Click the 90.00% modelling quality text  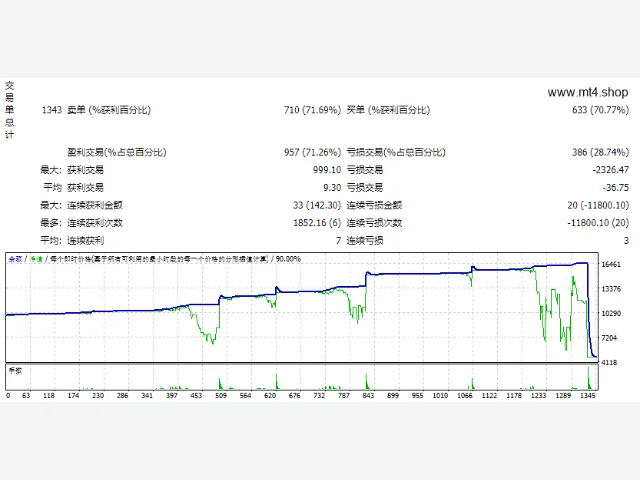point(288,259)
